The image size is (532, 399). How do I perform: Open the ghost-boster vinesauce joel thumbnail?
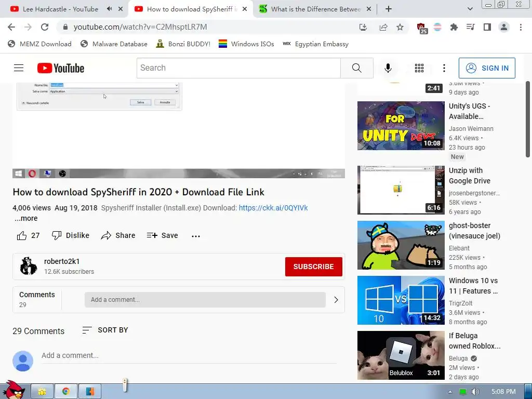[401, 245]
